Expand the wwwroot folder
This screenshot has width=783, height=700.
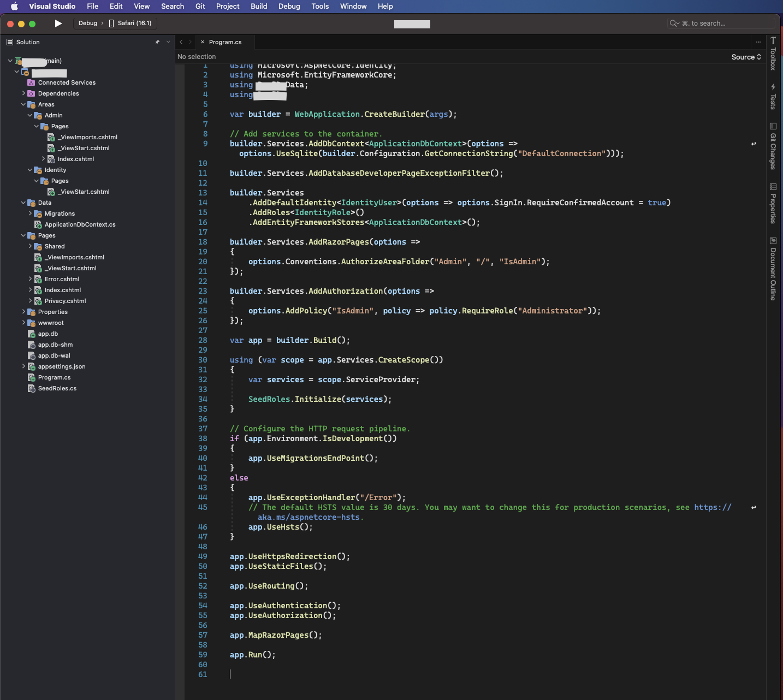(23, 323)
